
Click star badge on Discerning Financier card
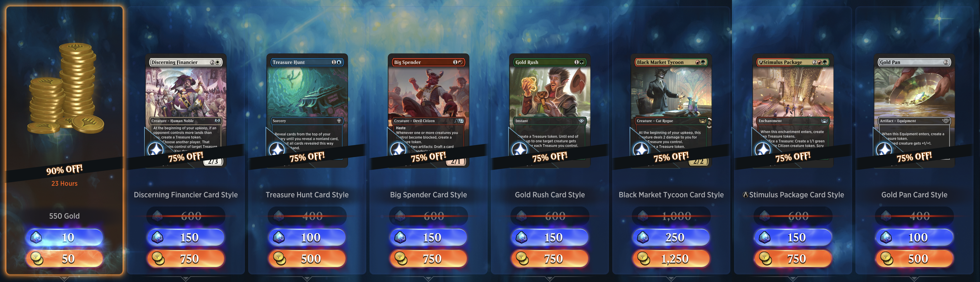click(155, 149)
